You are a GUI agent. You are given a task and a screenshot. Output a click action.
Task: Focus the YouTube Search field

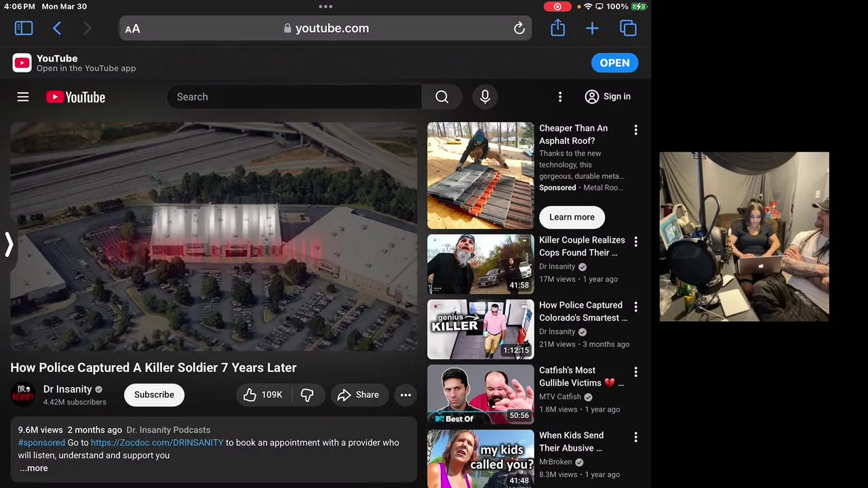click(x=294, y=97)
